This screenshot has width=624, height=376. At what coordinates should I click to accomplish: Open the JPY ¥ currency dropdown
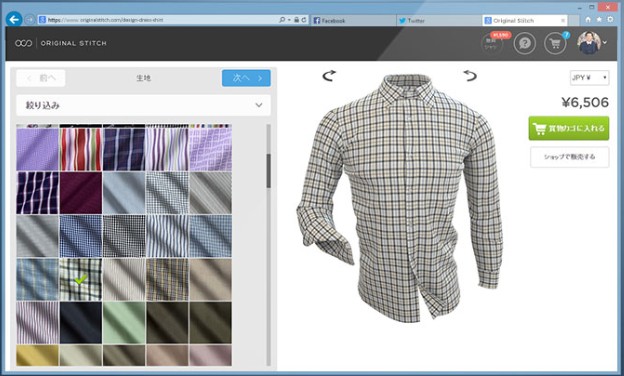coord(589,78)
